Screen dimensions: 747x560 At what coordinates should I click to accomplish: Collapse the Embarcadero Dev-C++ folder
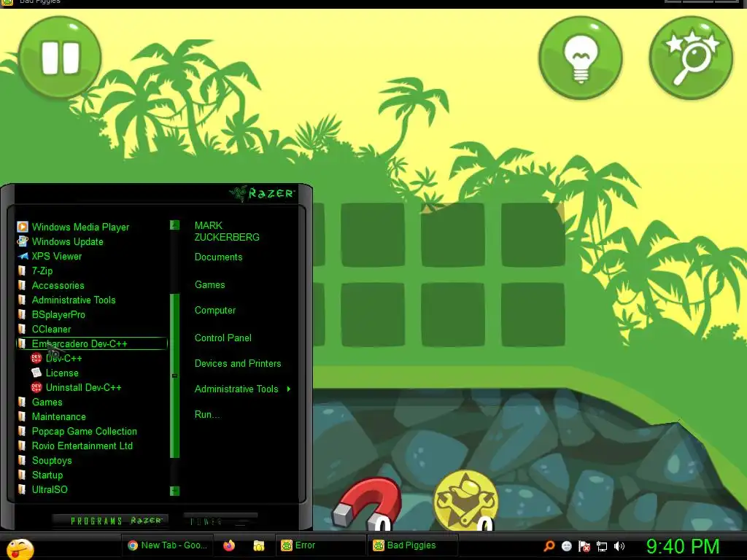(x=91, y=343)
